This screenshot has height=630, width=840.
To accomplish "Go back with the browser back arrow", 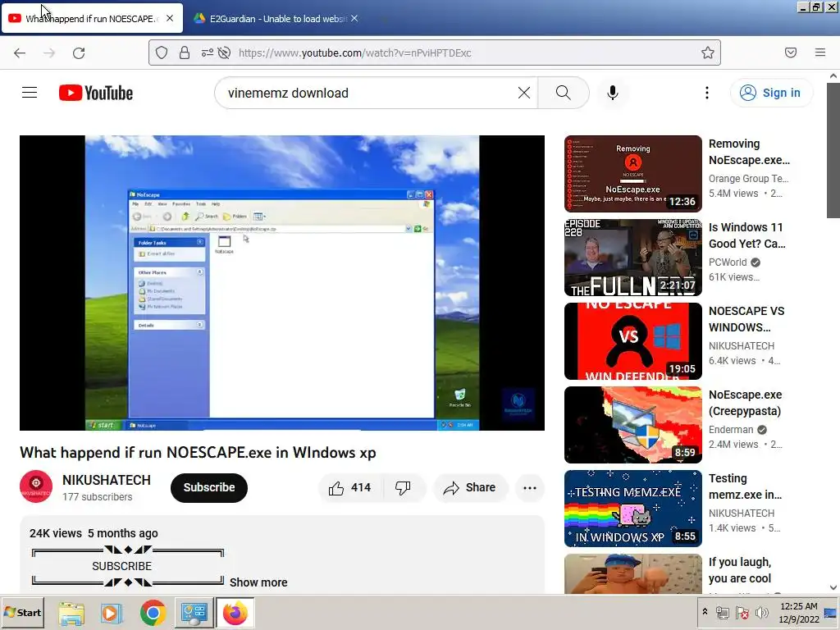I will click(x=20, y=52).
